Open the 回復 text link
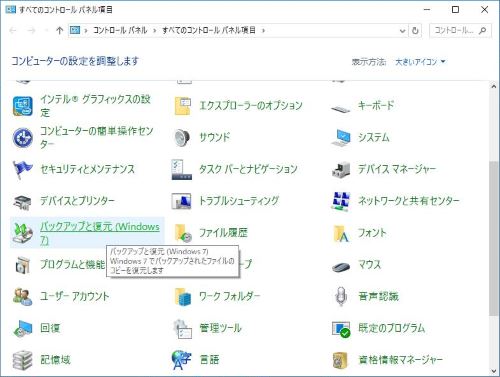 [x=50, y=328]
